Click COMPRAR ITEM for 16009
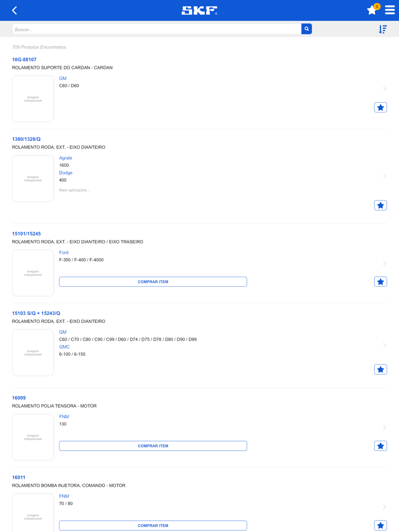 click(153, 446)
